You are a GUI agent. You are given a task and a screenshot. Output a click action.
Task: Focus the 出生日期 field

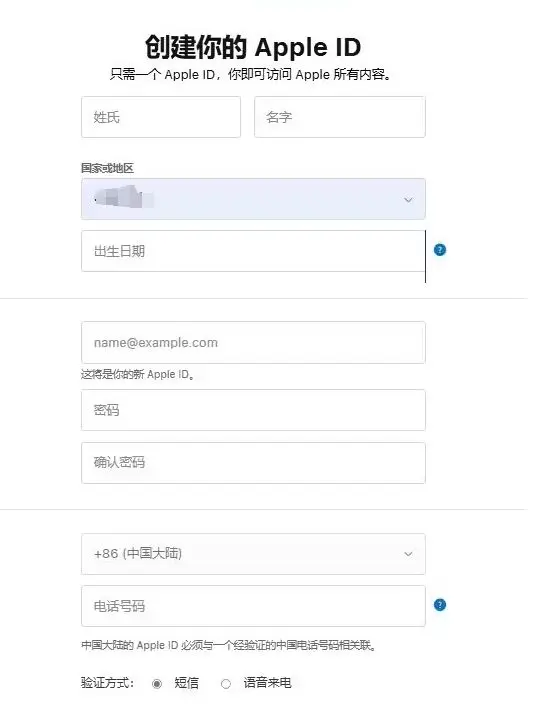[253, 251]
